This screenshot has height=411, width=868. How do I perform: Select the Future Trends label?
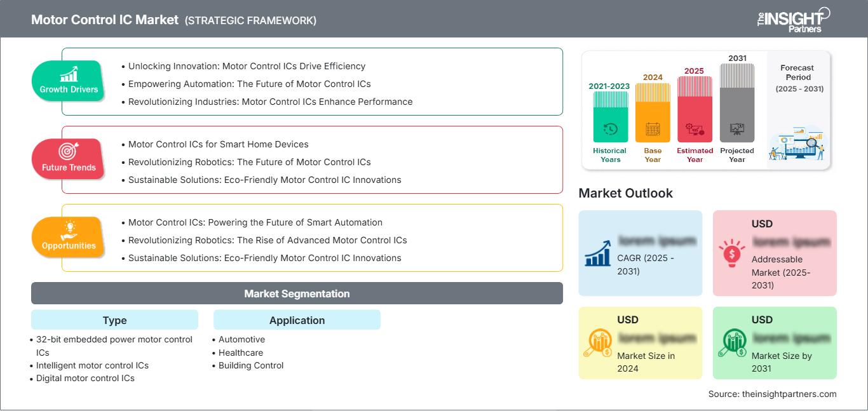point(69,168)
